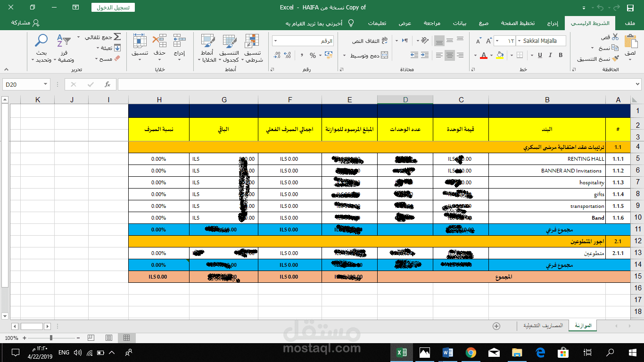Toggle Bold formatting
This screenshot has height=362, width=644.
(x=561, y=56)
